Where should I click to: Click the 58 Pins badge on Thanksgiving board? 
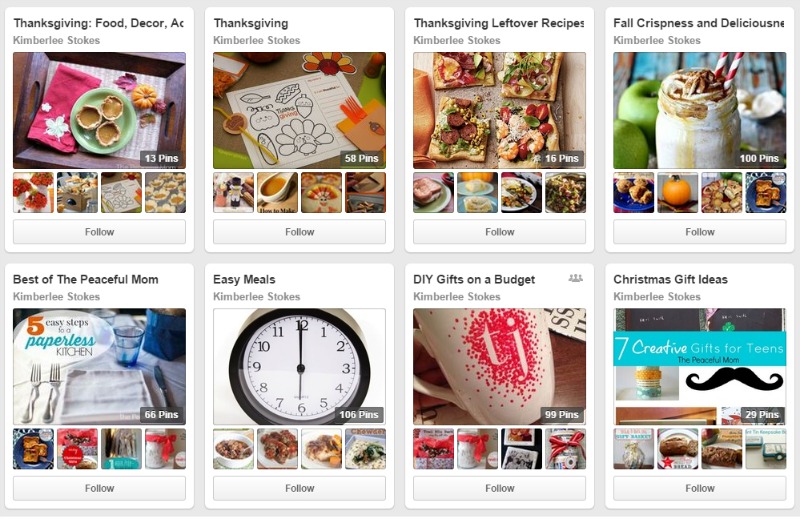361,158
